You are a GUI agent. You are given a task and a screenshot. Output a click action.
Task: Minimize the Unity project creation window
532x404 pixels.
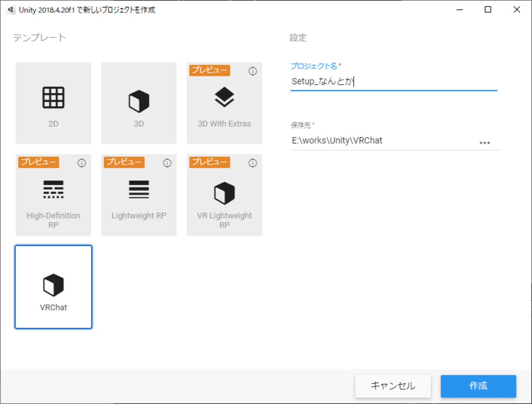460,9
